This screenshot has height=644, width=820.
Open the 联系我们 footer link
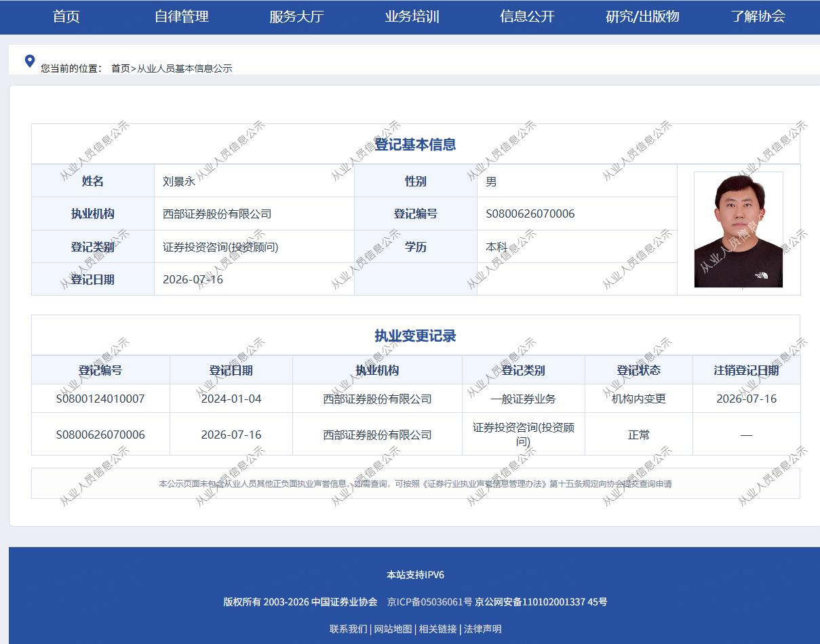349,629
